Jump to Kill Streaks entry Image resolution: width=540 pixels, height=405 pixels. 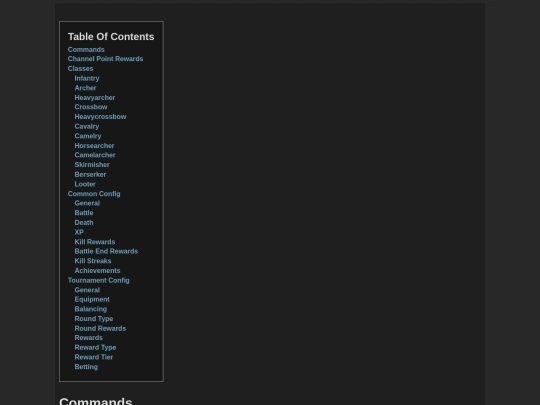(x=93, y=261)
